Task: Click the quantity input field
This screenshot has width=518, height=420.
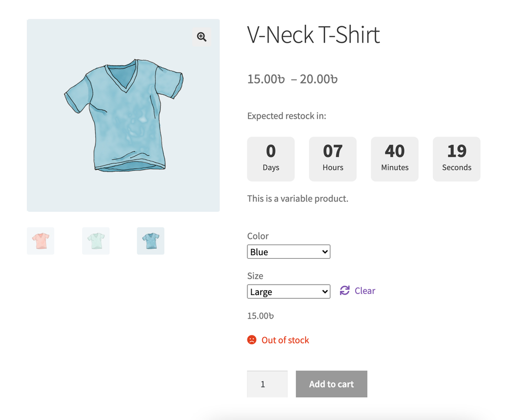Action: click(x=267, y=384)
